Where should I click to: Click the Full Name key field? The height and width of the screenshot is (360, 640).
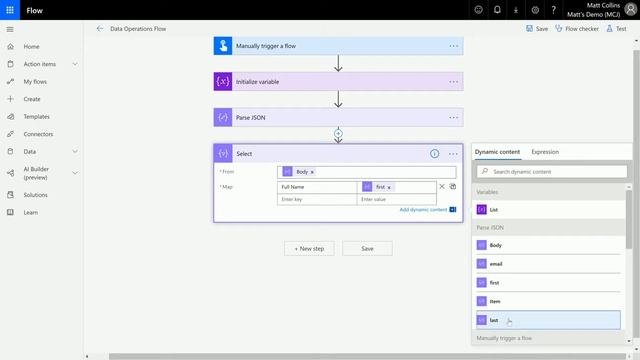point(317,187)
